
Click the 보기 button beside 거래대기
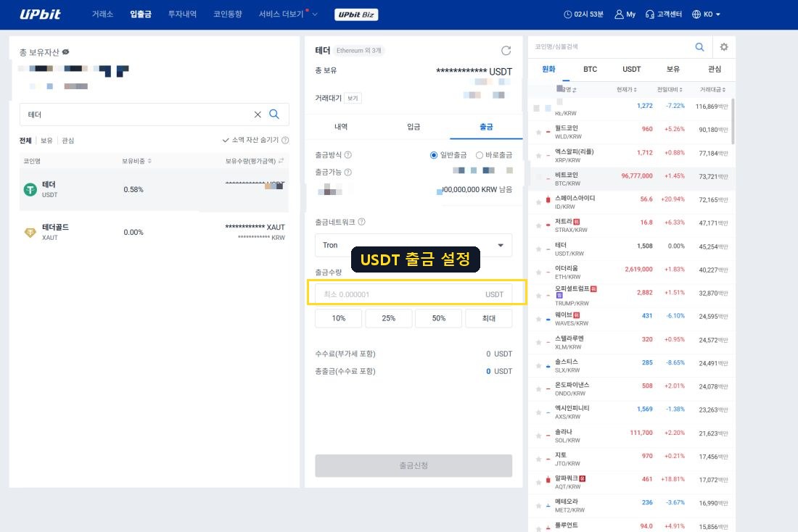tap(353, 98)
